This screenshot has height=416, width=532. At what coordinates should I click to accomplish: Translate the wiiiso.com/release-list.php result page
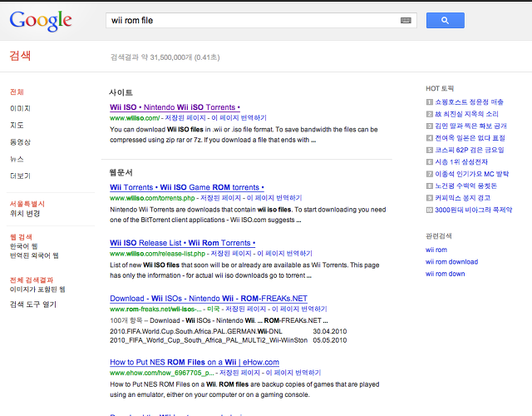click(284, 253)
